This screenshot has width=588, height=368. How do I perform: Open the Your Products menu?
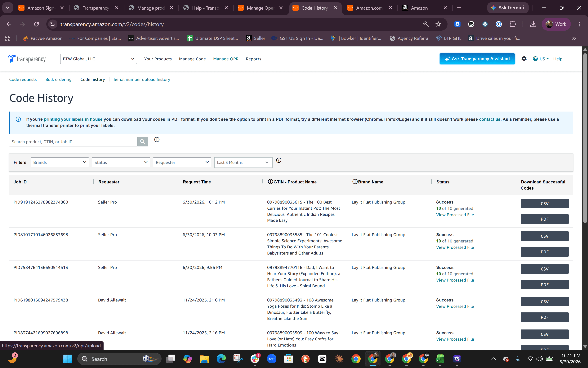coord(158,59)
